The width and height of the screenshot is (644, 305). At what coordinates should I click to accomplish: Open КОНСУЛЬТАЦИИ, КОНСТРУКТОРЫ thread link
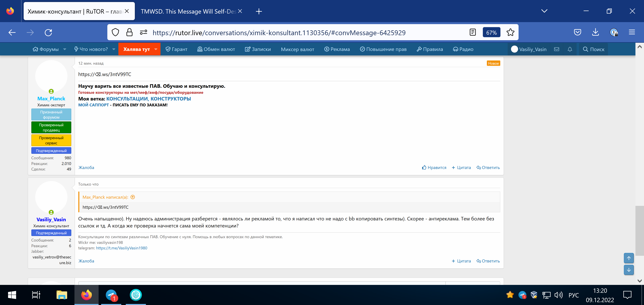(x=148, y=99)
